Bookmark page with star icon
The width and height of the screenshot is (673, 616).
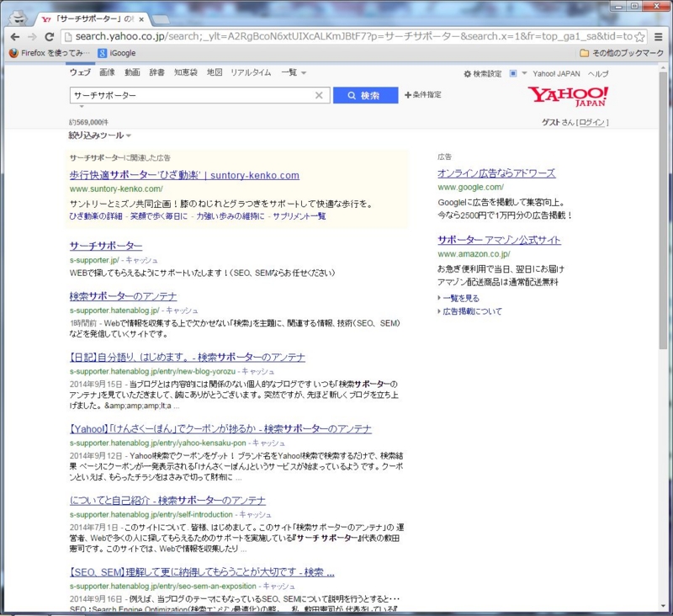(x=639, y=37)
